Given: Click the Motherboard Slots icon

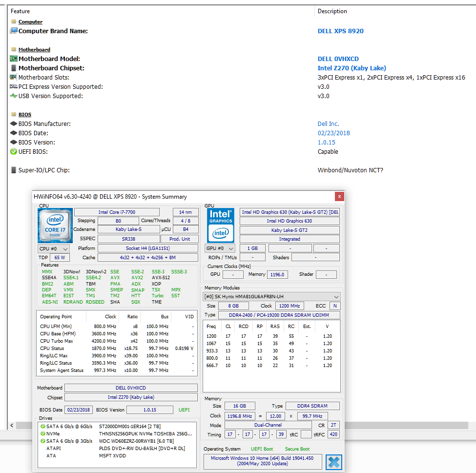Looking at the screenshot, I should [x=13, y=77].
